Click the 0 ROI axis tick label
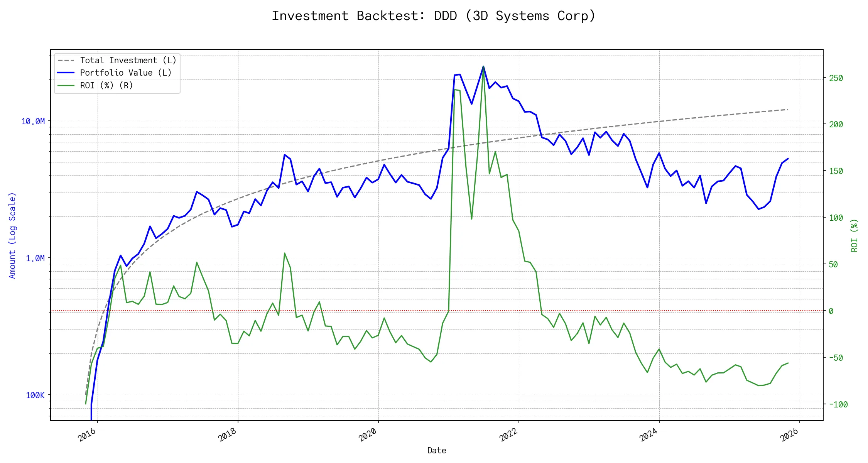This screenshot has height=463, width=868. (831, 311)
